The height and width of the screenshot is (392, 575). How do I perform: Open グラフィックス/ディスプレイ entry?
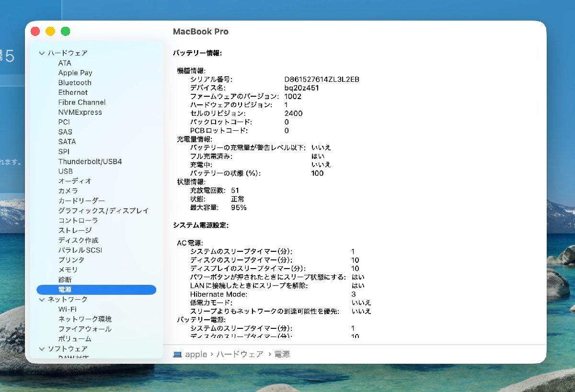[103, 211]
